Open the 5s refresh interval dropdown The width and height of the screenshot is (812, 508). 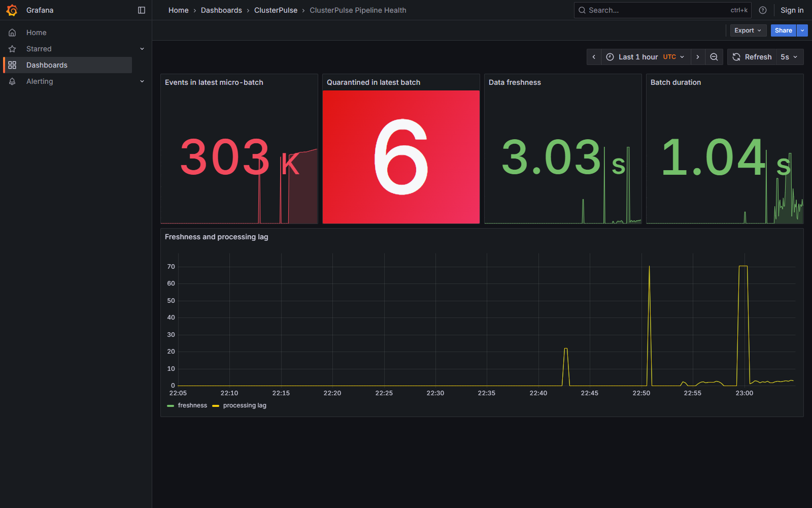point(789,57)
